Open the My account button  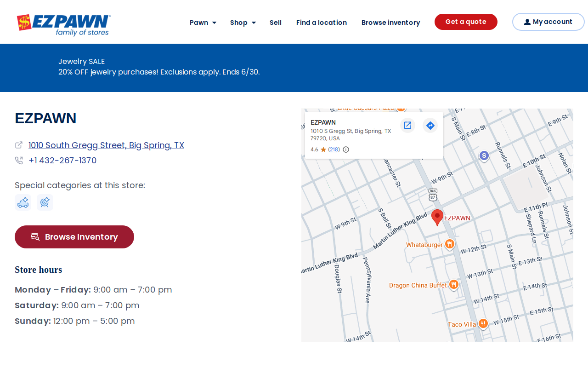click(x=548, y=22)
